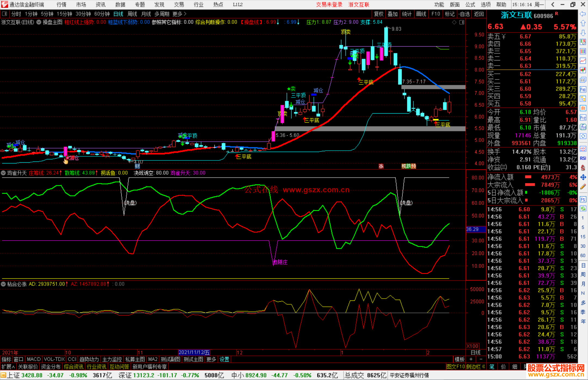Click the F10 button in chart toolbar
The width and height of the screenshot is (588, 380).
(x=436, y=14)
